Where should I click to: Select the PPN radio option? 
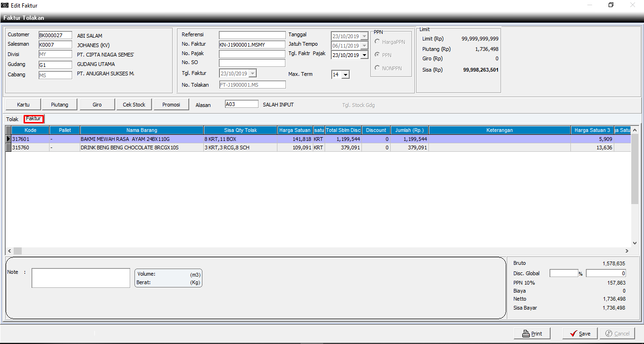(x=377, y=55)
